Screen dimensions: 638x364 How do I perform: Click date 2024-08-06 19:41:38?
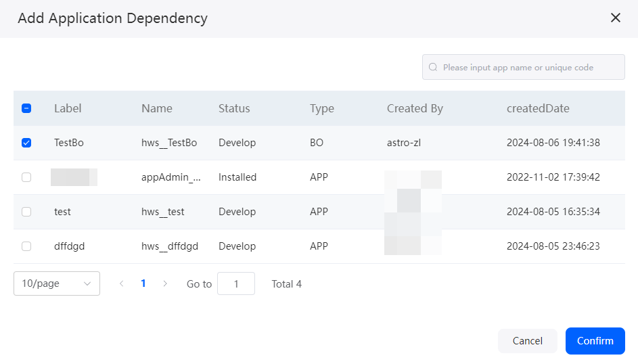click(x=553, y=143)
